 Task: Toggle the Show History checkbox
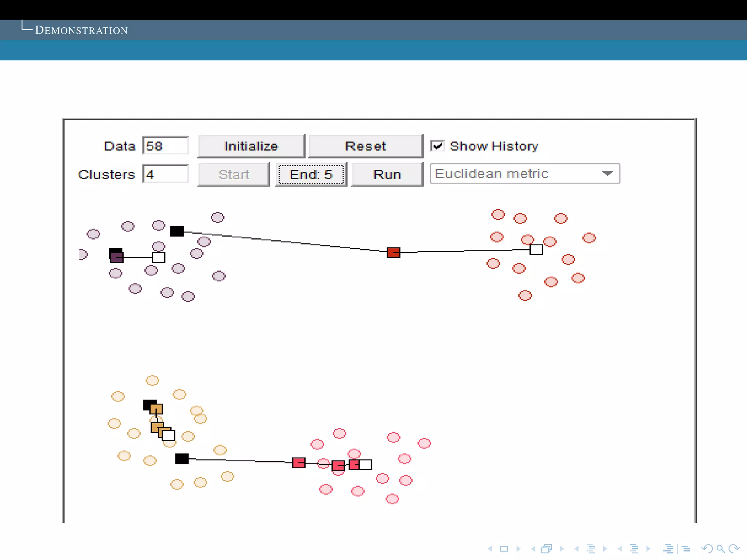[437, 146]
